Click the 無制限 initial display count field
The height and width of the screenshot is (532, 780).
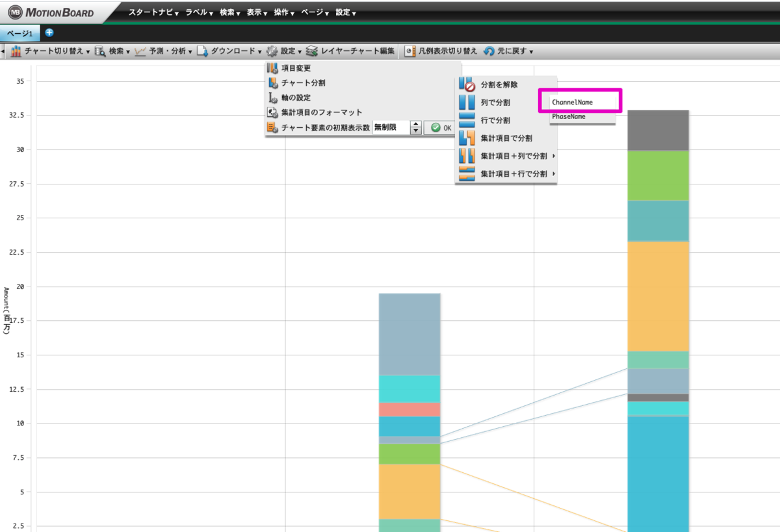pos(392,127)
